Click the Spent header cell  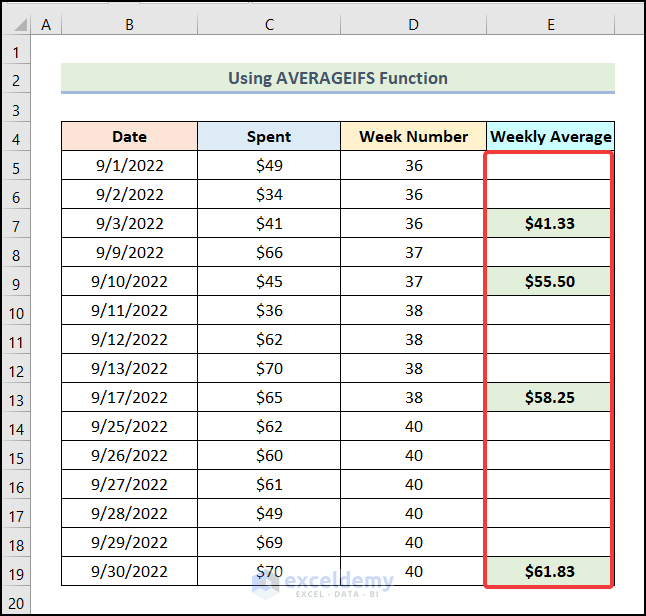pyautogui.click(x=269, y=136)
